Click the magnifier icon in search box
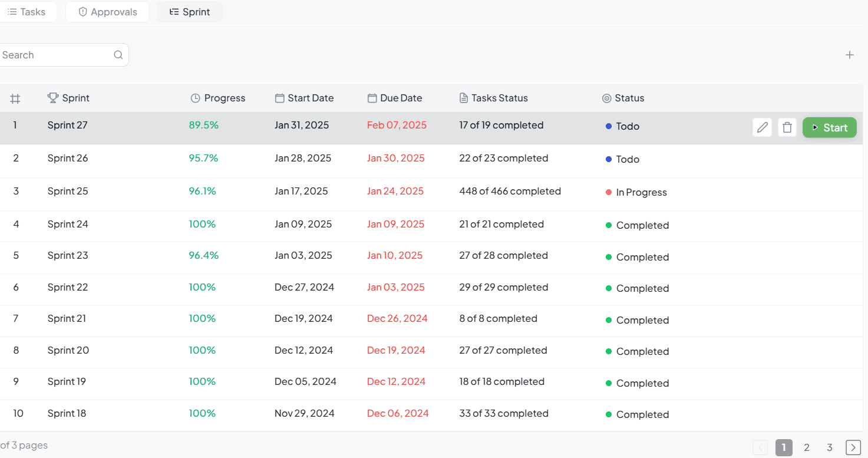The image size is (868, 458). point(118,55)
